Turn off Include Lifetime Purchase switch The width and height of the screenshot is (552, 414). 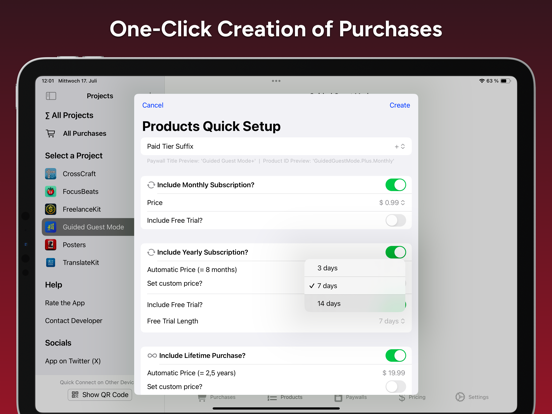point(396,356)
